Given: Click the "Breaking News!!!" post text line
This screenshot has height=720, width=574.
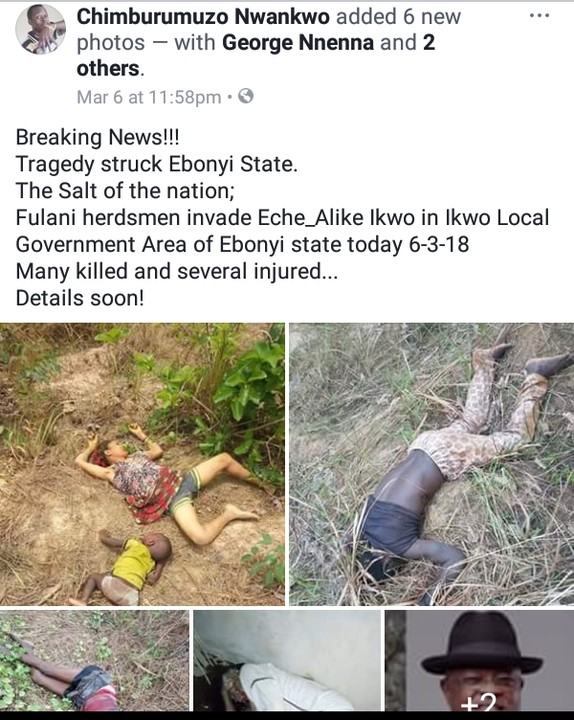Looking at the screenshot, I should pyautogui.click(x=98, y=137).
